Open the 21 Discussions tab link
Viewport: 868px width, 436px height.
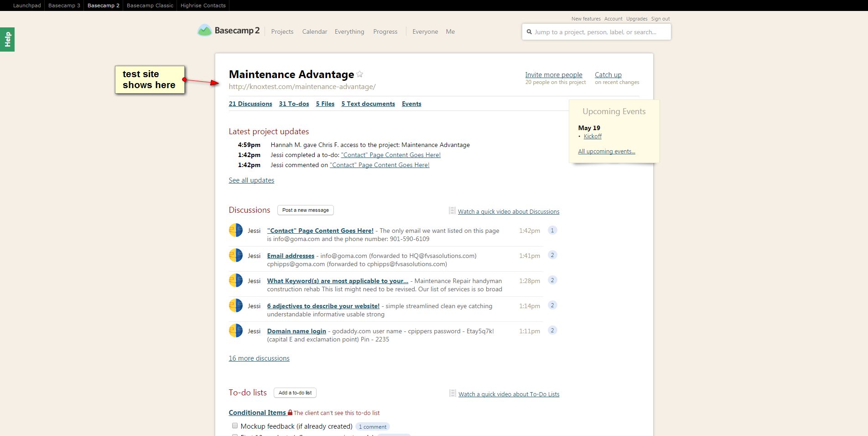click(x=250, y=104)
